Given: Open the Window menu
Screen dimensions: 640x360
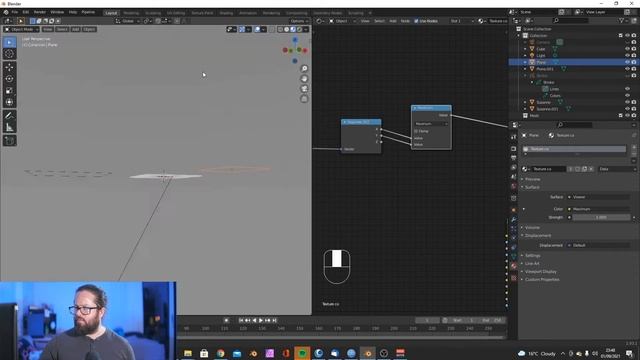Looking at the screenshot, I should pyautogui.click(x=57, y=12).
